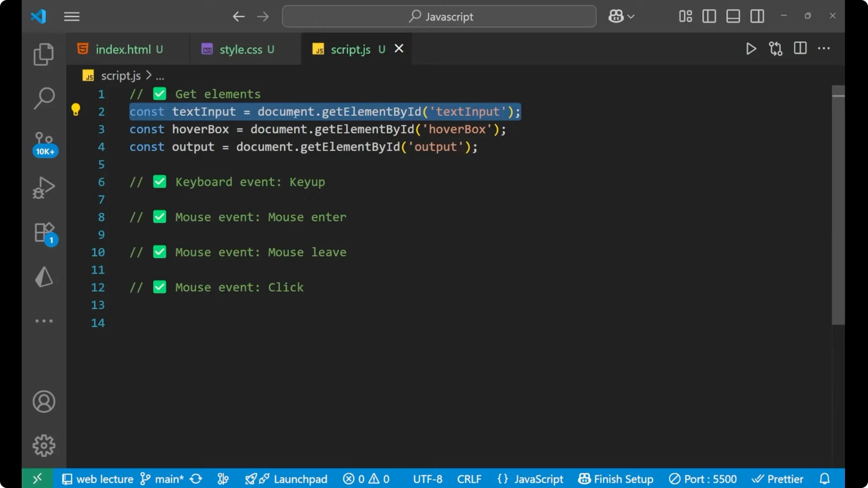Open the Search sidebar icon
Image resolution: width=868 pixels, height=488 pixels.
click(43, 98)
